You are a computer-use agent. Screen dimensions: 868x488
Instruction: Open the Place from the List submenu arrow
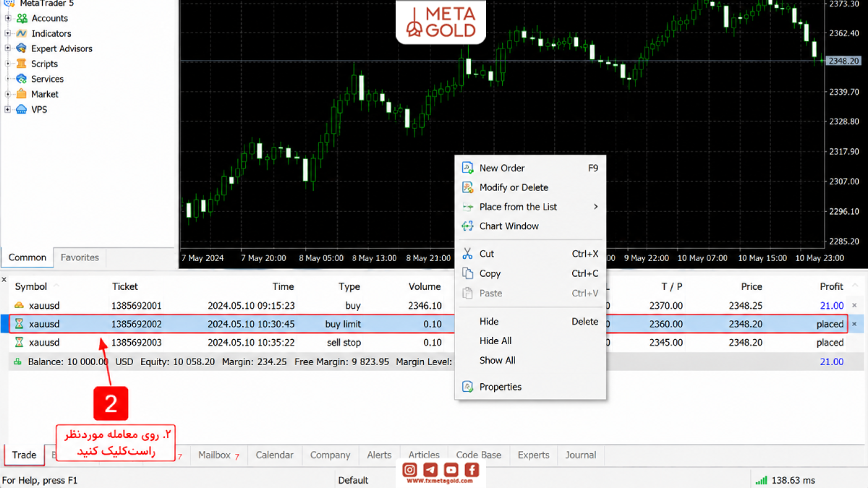point(596,207)
